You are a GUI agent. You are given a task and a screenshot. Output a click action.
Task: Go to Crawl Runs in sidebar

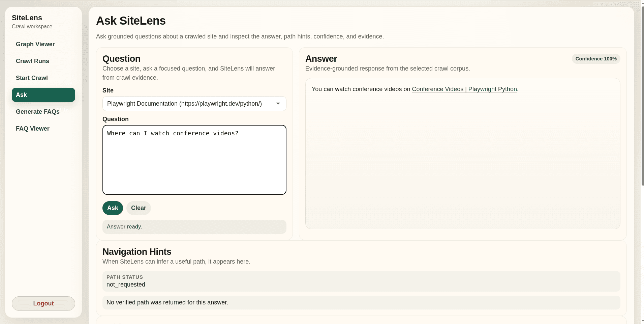pyautogui.click(x=43, y=61)
